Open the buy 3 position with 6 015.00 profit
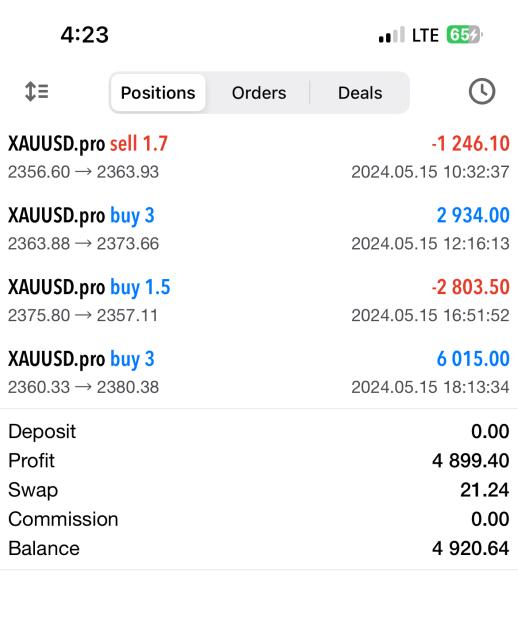This screenshot has height=625, width=518. (x=259, y=373)
